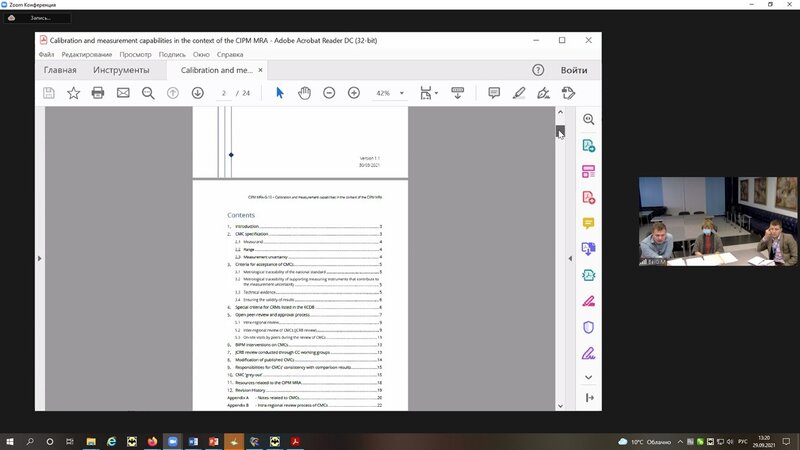
Task: Click the page number input field
Action: click(x=225, y=93)
